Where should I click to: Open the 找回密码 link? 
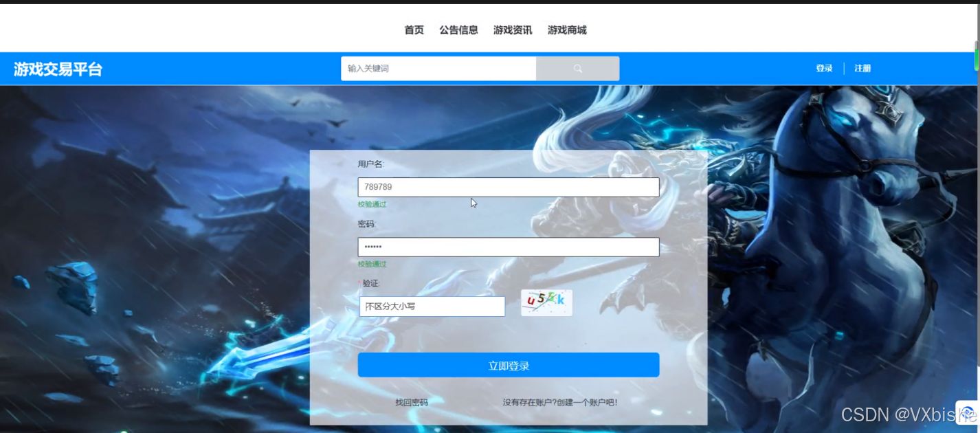tap(412, 402)
